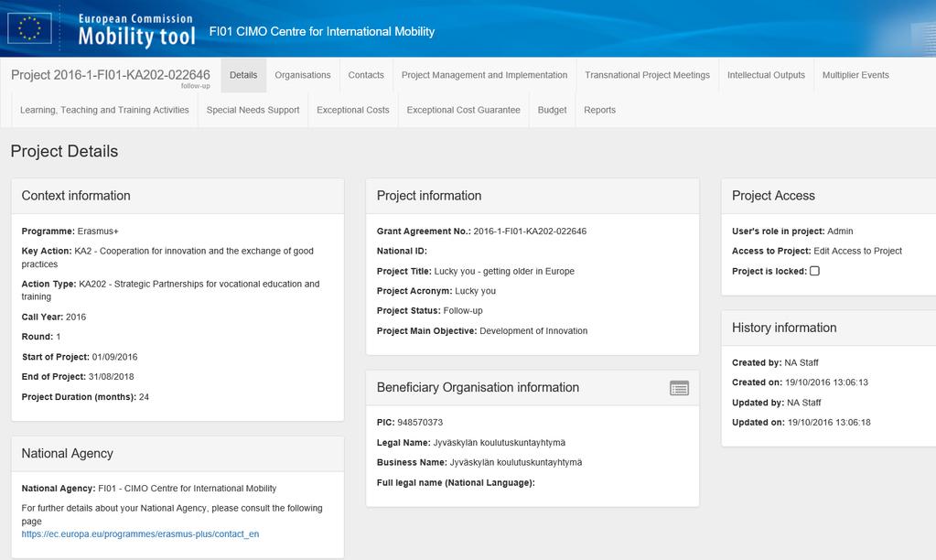Open Learning, Teaching and Training Activities tab
The width and height of the screenshot is (936, 560).
(x=104, y=110)
